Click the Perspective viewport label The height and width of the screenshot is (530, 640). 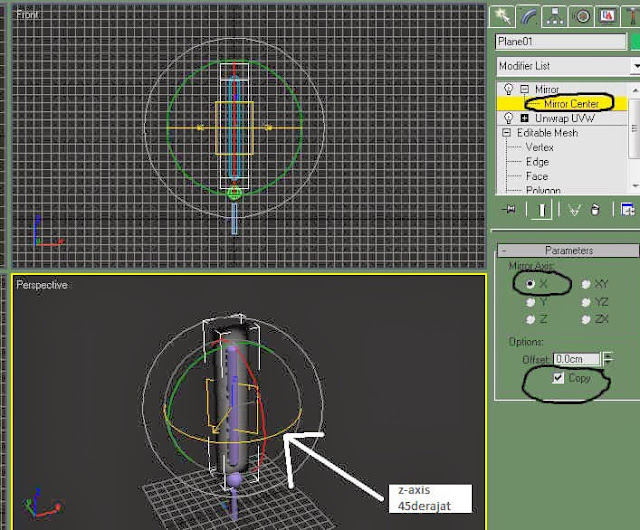tap(42, 285)
